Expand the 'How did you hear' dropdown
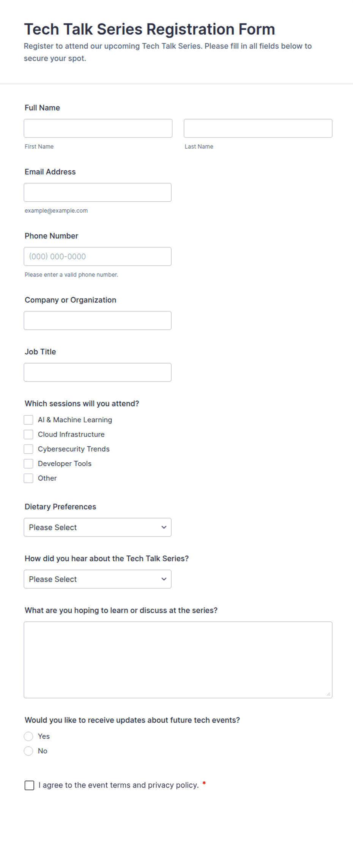 tap(98, 579)
